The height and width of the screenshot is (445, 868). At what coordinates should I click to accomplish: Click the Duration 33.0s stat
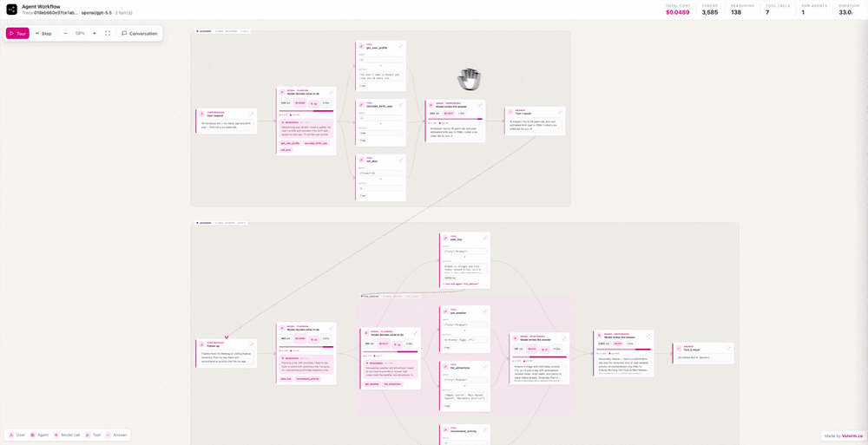tap(849, 10)
